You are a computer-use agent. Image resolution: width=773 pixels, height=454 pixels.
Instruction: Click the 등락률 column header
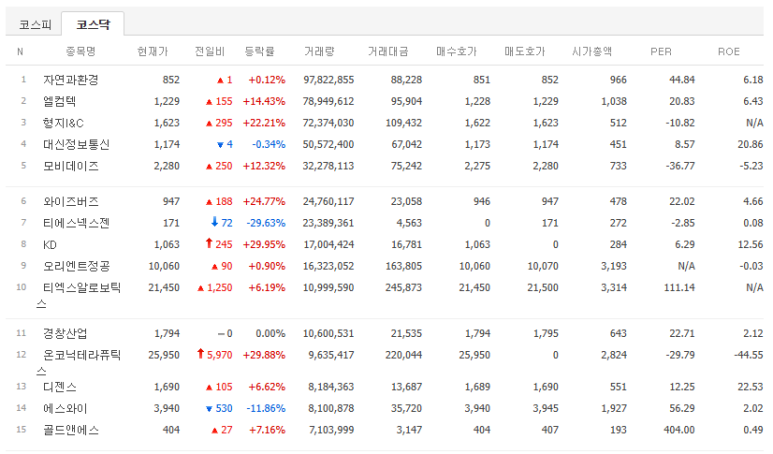259,51
